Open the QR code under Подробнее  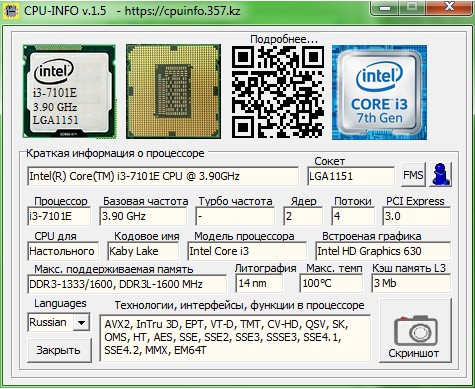click(x=278, y=92)
